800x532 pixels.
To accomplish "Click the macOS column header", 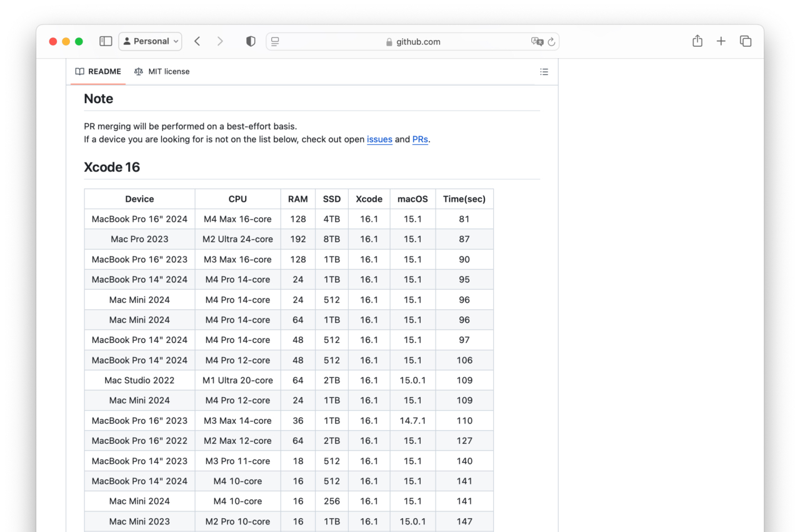I will coord(412,199).
